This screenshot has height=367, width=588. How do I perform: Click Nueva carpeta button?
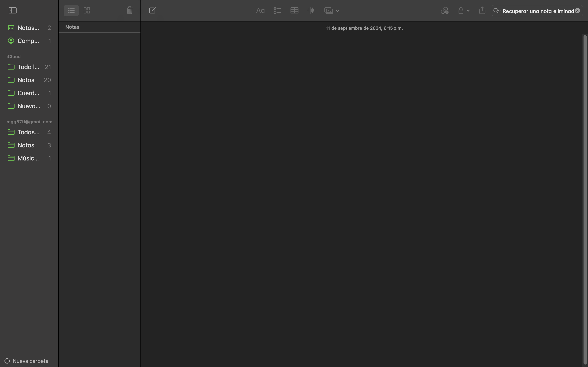tap(27, 361)
